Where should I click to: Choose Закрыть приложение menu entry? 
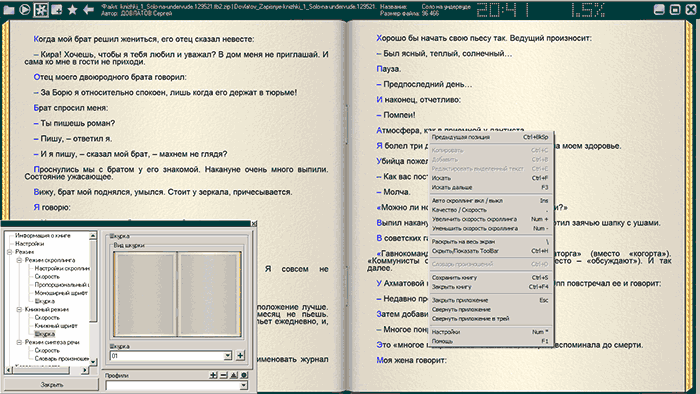(x=490, y=300)
